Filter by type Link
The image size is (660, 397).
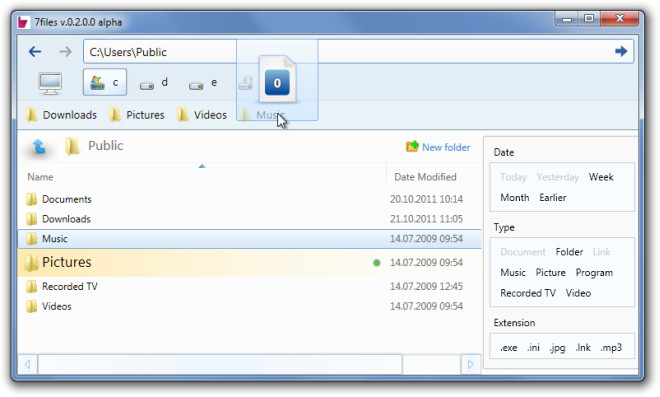(601, 252)
